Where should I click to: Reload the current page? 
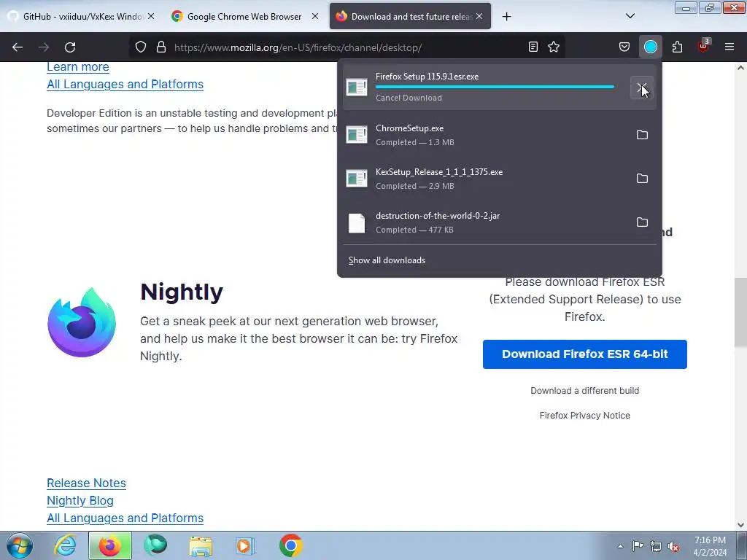pos(70,47)
